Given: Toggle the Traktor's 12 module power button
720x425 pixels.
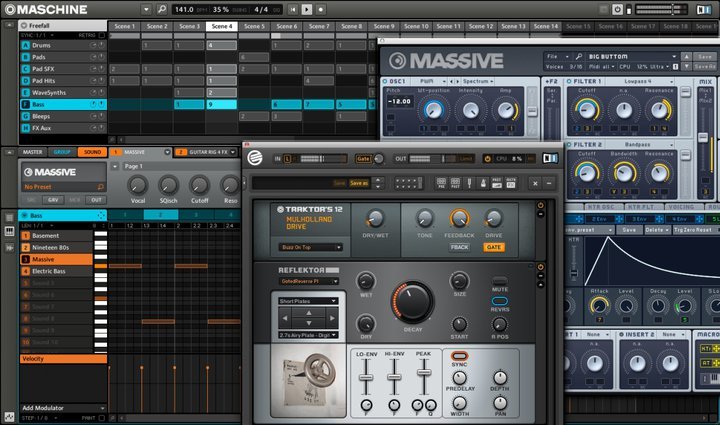Looking at the screenshot, I should tap(540, 206).
